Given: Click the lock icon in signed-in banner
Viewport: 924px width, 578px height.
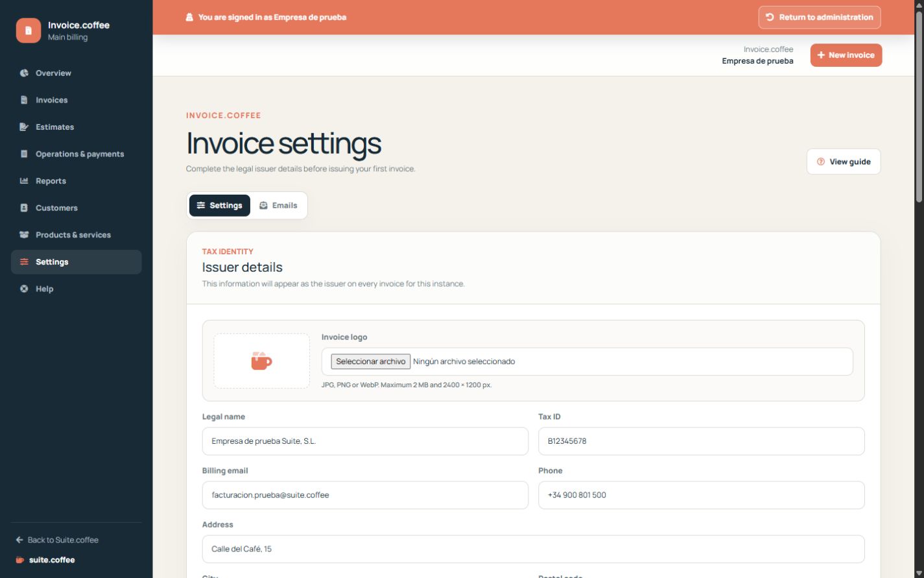Looking at the screenshot, I should coord(189,18).
